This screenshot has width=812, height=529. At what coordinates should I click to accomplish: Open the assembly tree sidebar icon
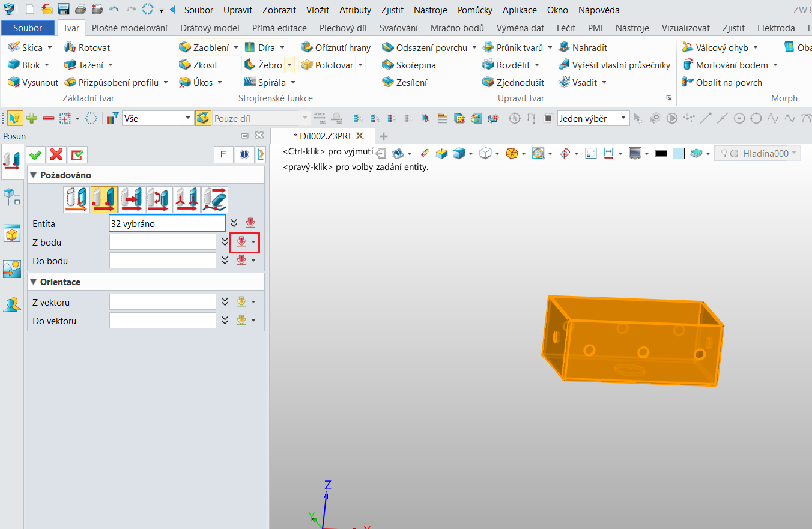tap(12, 196)
